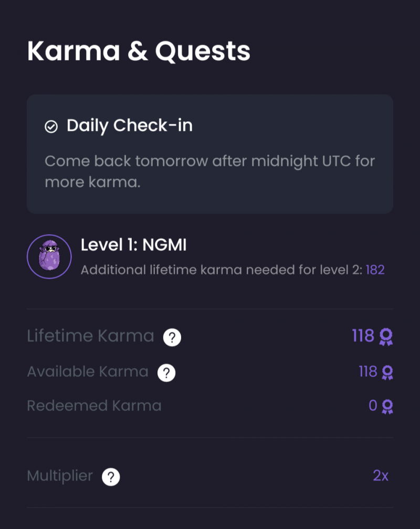Click the 2x multiplier value
This screenshot has width=420, height=529.
[381, 476]
